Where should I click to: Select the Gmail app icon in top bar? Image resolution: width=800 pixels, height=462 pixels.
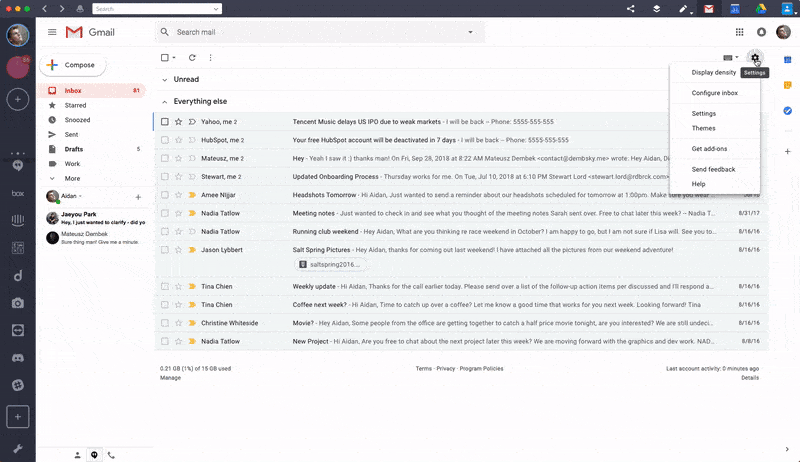click(x=709, y=9)
